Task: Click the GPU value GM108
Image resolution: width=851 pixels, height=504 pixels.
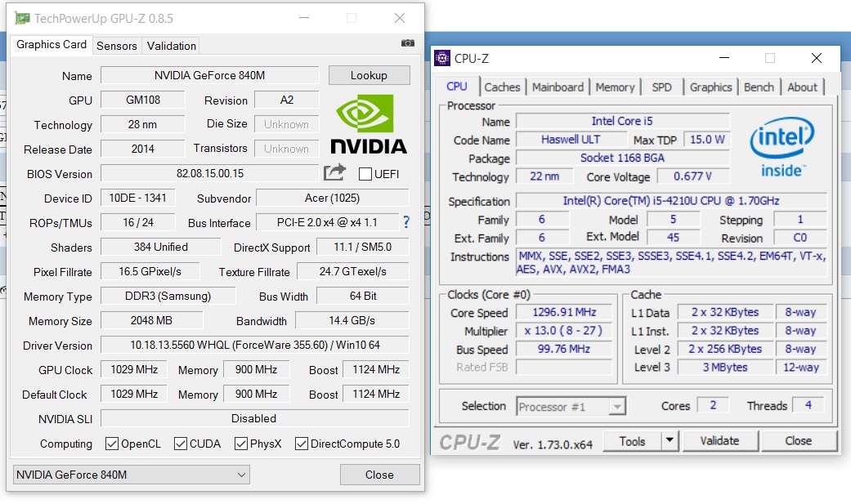Action: [143, 100]
